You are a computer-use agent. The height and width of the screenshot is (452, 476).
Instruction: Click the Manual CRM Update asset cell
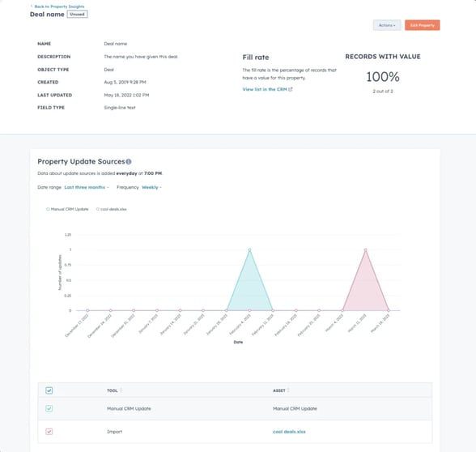pos(295,408)
